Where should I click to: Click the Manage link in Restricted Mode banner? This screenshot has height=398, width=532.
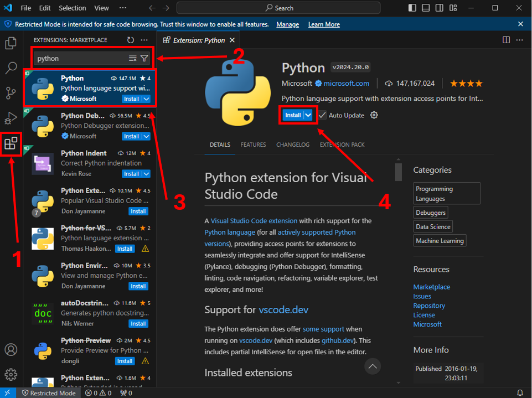(x=288, y=24)
